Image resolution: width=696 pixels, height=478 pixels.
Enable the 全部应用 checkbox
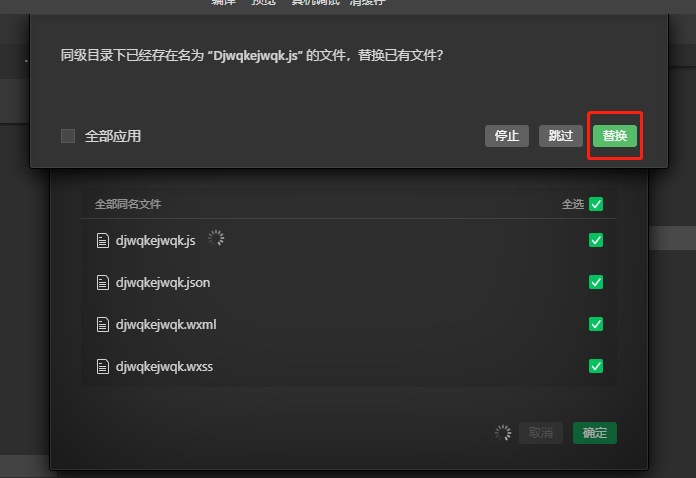click(x=68, y=136)
